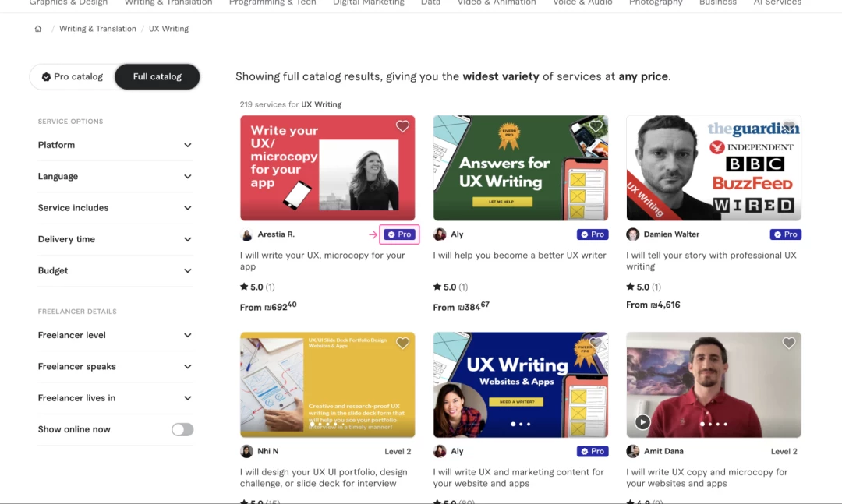
Task: Expand the Language filter
Action: (x=115, y=177)
